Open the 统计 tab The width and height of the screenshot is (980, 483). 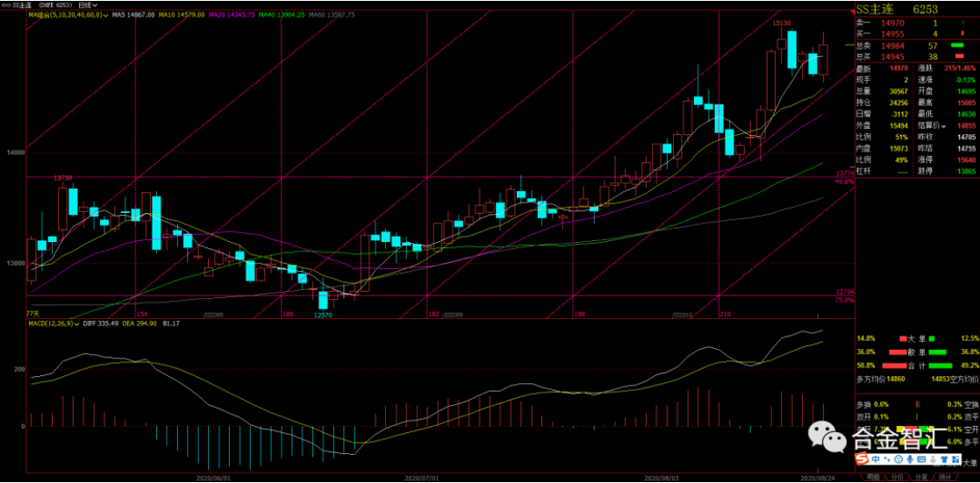pos(944,477)
